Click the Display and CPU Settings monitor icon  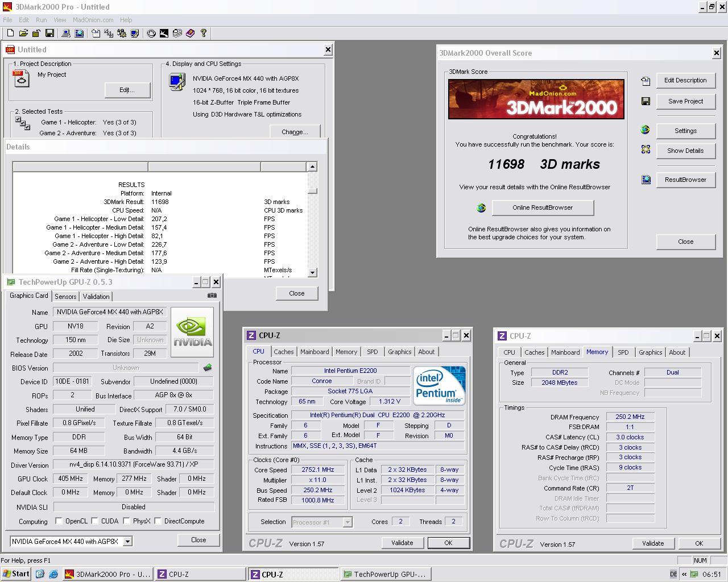point(177,82)
